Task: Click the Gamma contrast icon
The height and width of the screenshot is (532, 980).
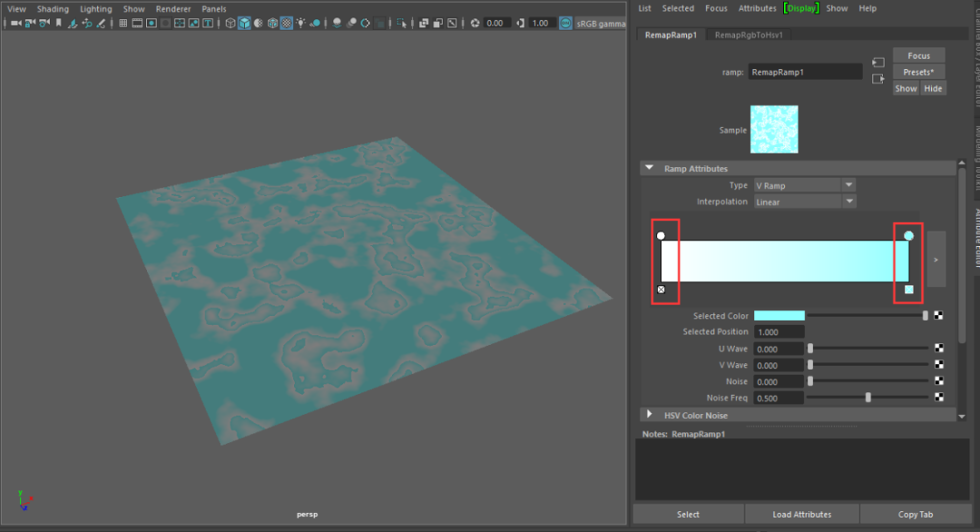Action: 520,23
